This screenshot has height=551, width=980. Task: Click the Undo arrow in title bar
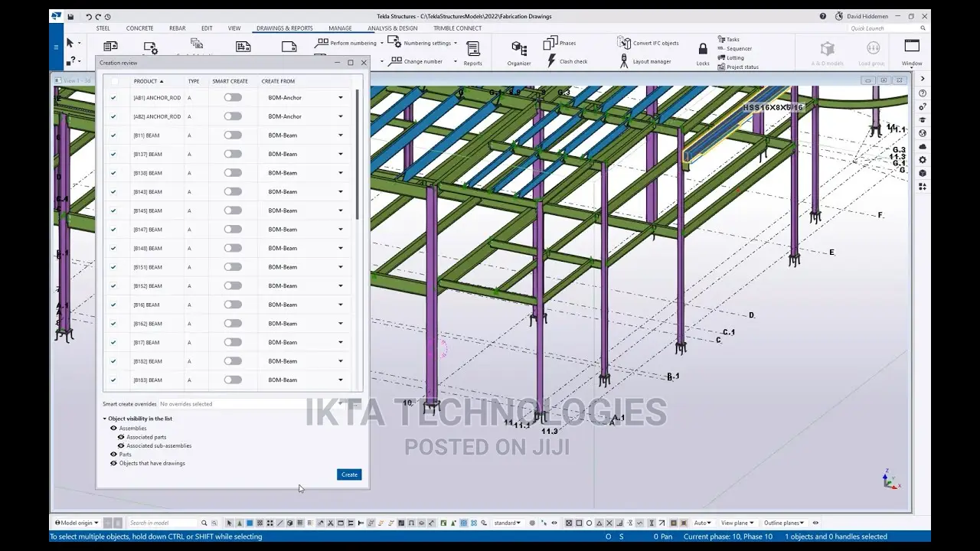89,16
